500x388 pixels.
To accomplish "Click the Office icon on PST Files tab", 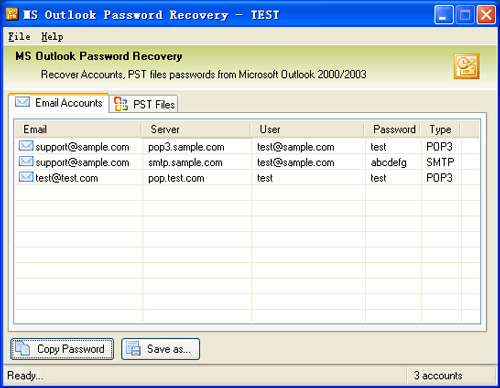I will [x=121, y=104].
